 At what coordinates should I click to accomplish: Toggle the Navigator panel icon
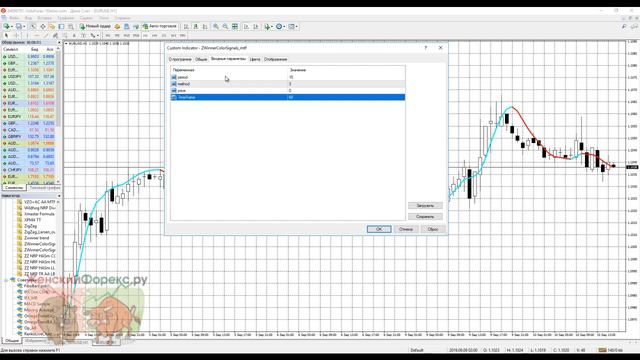click(52, 26)
